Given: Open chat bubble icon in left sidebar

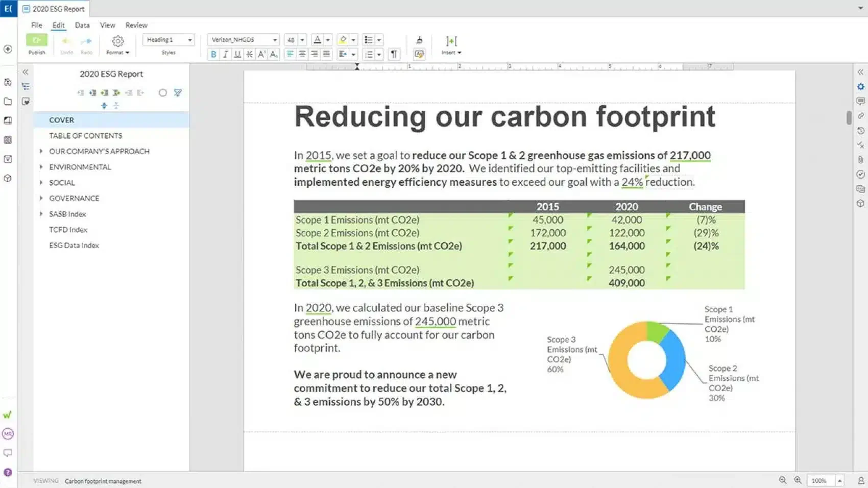Looking at the screenshot, I should (8, 453).
